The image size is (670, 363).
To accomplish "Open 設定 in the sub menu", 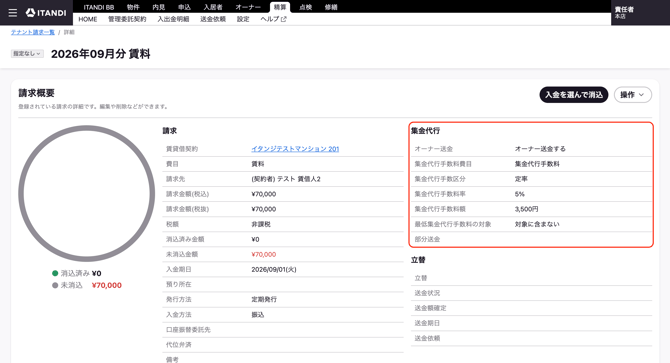I will pos(243,19).
